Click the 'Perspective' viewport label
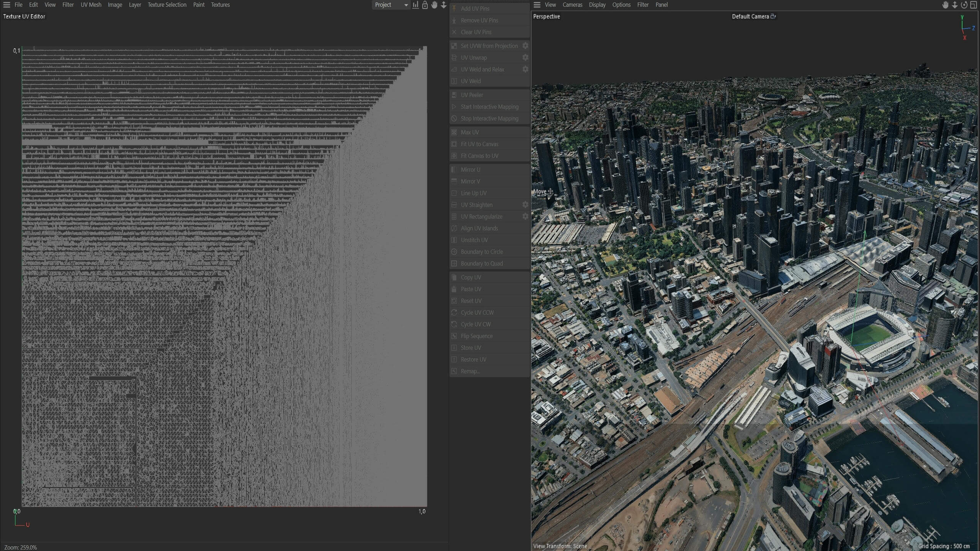The height and width of the screenshot is (551, 980). point(546,16)
